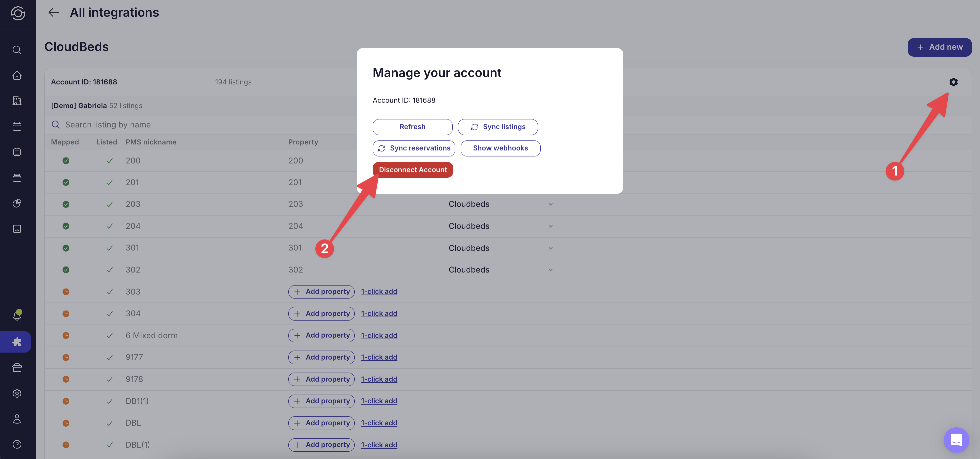Open the calendar icon in the sidebar
The image size is (980, 459).
pyautogui.click(x=17, y=126)
